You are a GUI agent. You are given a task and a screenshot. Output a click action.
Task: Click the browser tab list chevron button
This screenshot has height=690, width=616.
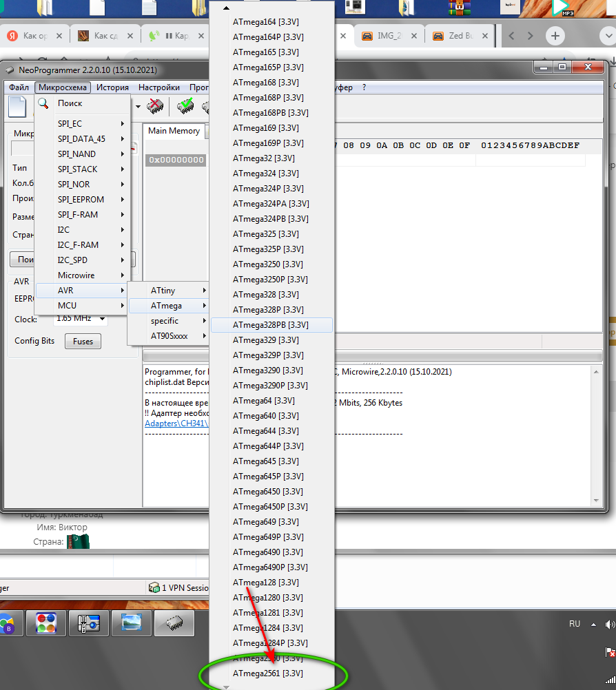click(x=609, y=36)
